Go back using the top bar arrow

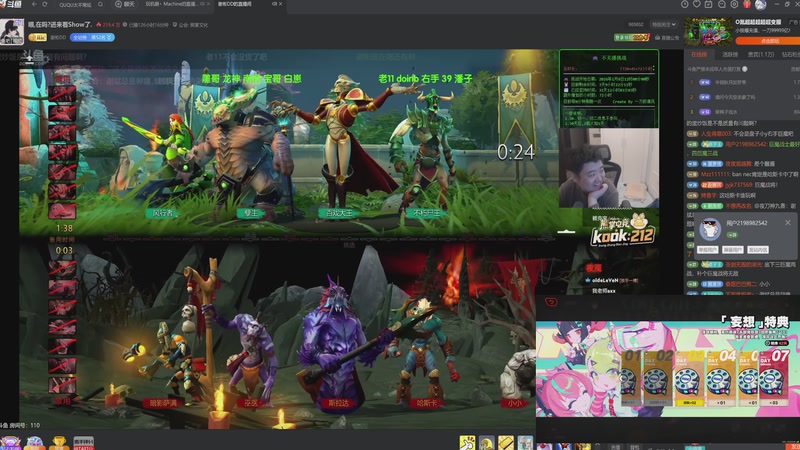[34, 4]
